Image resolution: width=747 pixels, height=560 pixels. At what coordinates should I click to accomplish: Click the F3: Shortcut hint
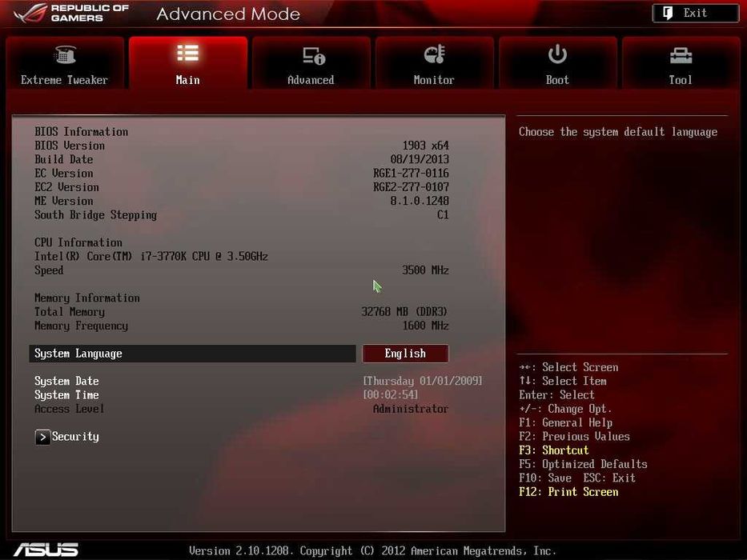coord(554,450)
